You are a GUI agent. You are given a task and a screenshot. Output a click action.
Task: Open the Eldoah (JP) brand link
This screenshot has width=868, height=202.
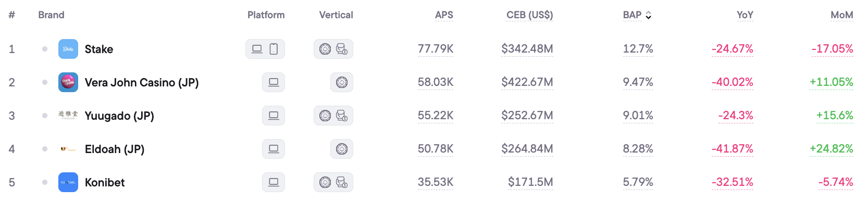(115, 149)
